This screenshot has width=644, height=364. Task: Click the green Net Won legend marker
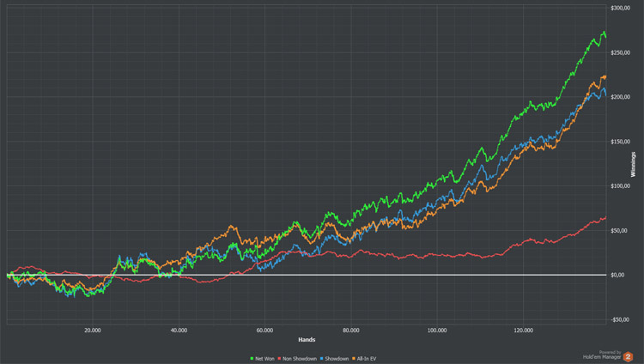coord(251,356)
